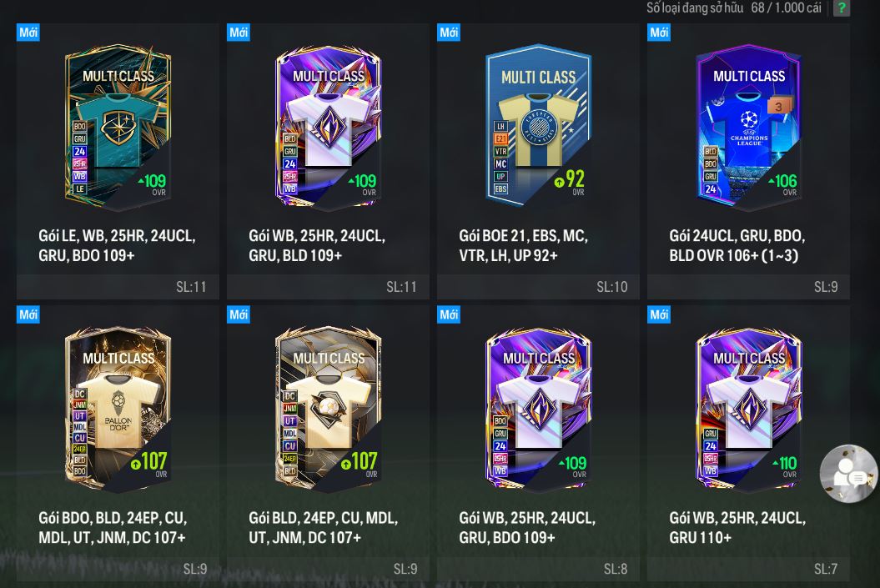This screenshot has width=880, height=588.
Task: Open the purple WB, 25HR, GRU, BDO 109+ card
Action: tap(538, 410)
